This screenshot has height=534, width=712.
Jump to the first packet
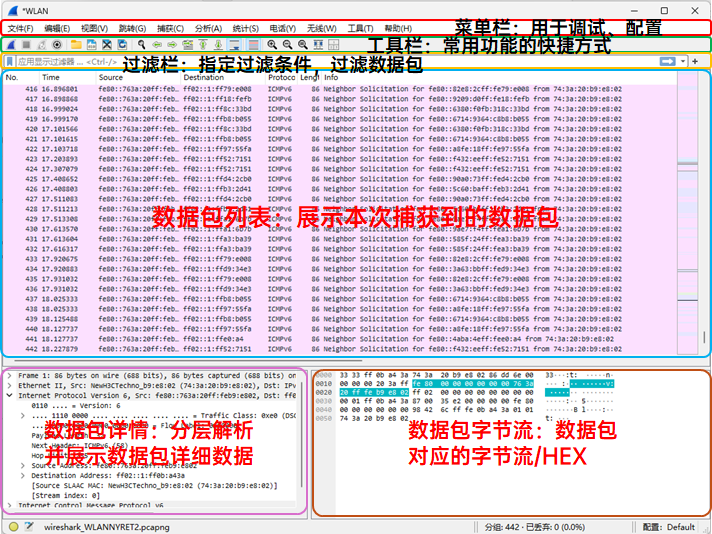click(x=203, y=44)
